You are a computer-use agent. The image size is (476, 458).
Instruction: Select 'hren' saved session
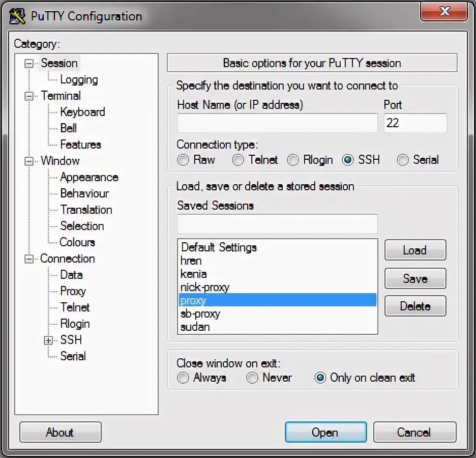[x=278, y=261]
